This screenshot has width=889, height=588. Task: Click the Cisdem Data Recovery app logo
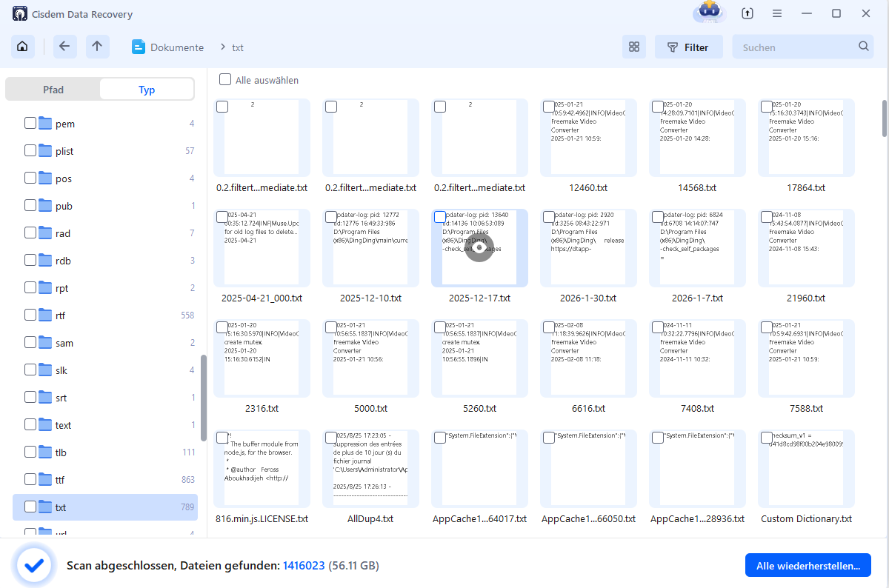click(21, 14)
